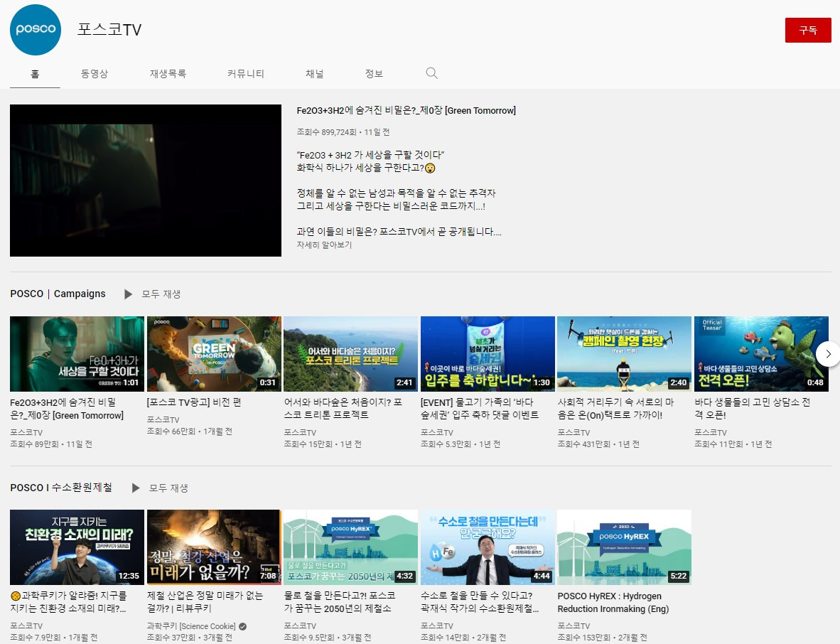Click text 조회수 899,724회 • 11일 전

[x=343, y=132]
